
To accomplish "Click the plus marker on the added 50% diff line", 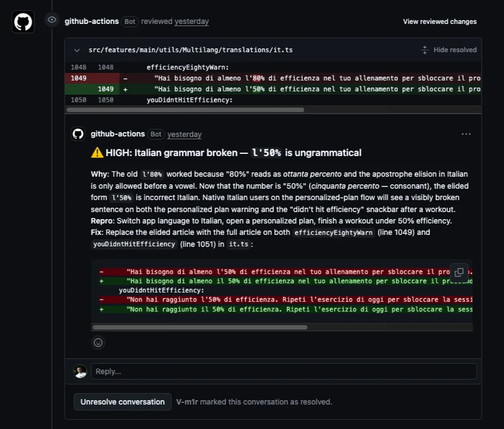I will tap(126, 89).
